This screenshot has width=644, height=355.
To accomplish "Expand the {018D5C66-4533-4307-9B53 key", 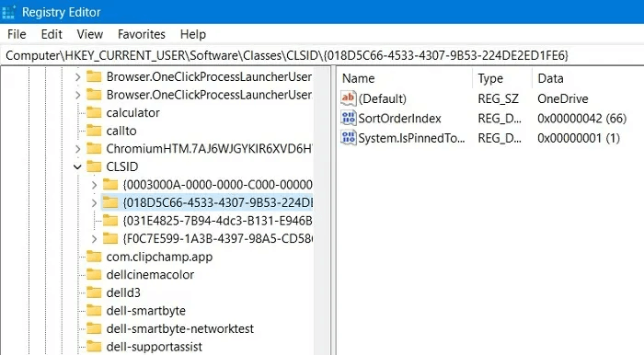I will point(94,202).
